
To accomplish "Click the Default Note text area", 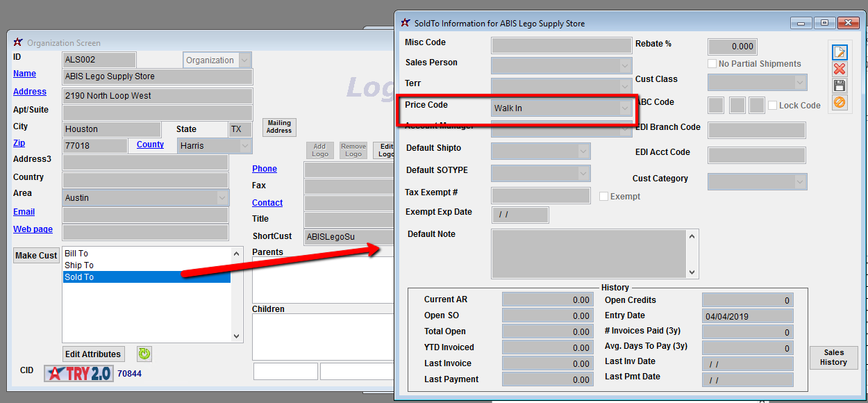I will tap(589, 254).
